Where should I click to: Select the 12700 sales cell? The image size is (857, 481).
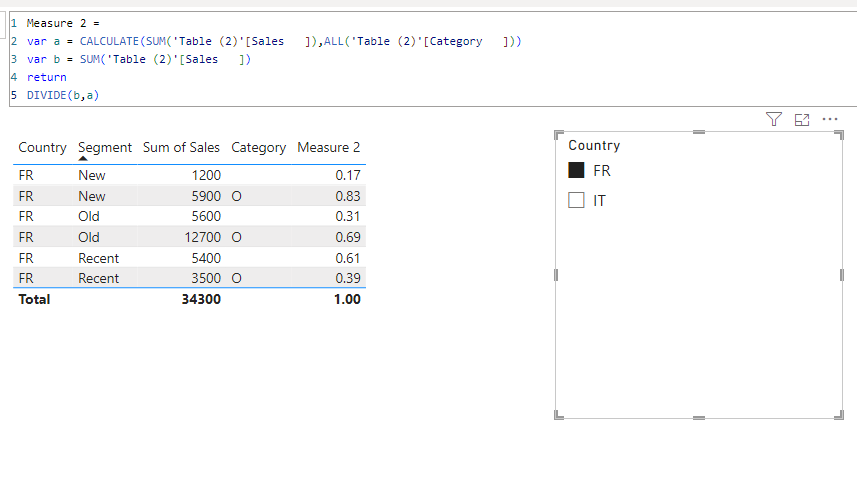coord(203,237)
